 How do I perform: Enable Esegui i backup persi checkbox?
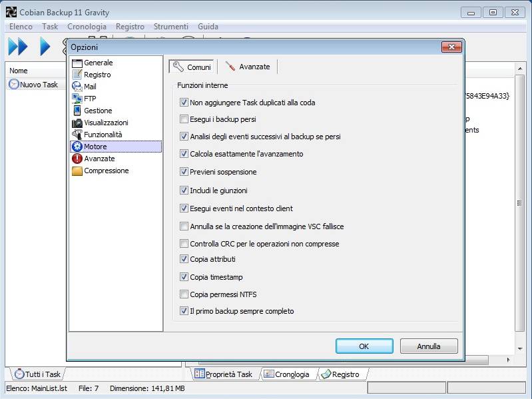(x=184, y=119)
